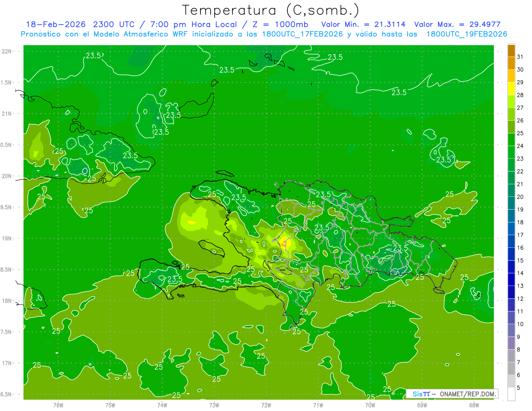This screenshot has width=532, height=411.
Task: Click the "21N" latitude label
Action: tap(7, 114)
